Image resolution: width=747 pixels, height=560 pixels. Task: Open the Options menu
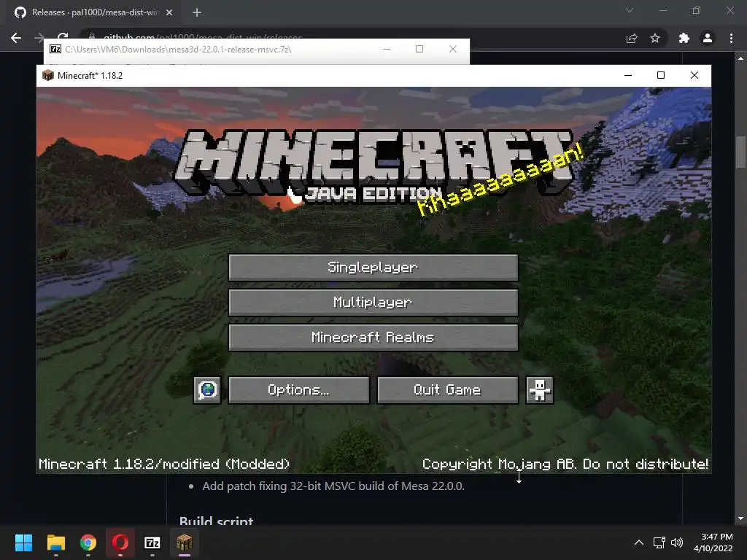click(298, 390)
